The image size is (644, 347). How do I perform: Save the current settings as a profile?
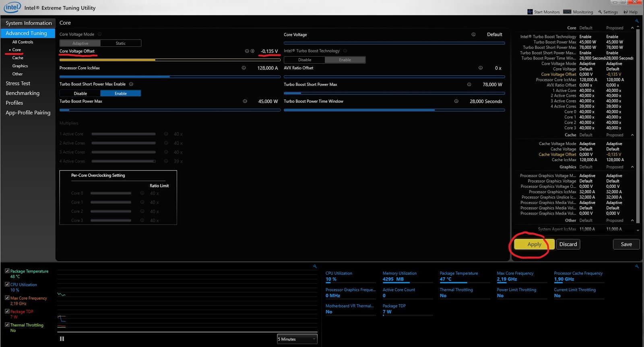pyautogui.click(x=626, y=244)
